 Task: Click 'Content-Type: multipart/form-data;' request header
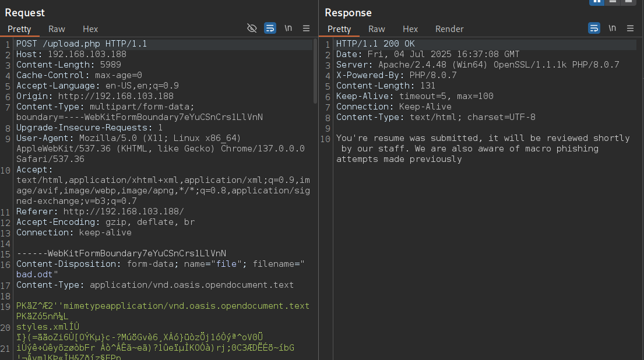coord(105,107)
